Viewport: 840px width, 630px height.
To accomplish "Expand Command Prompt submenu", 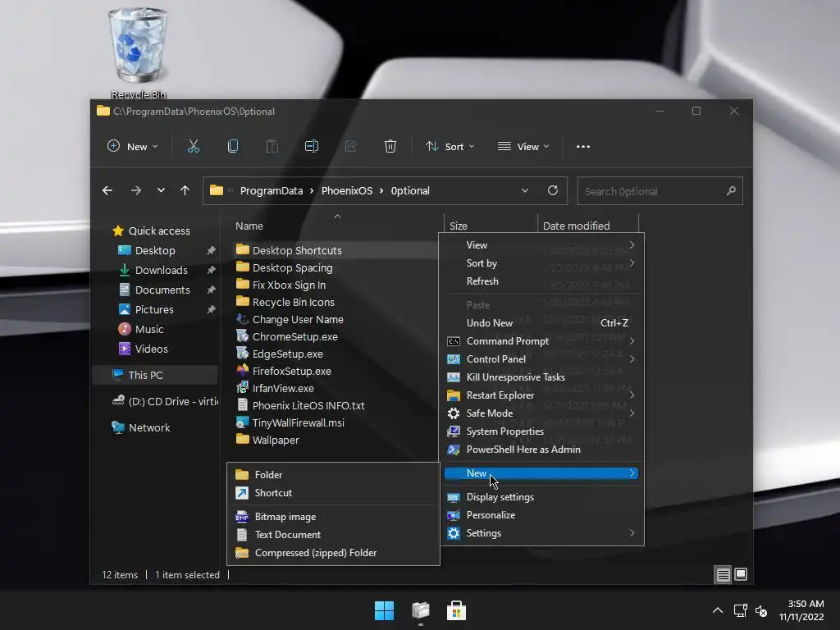I will pyautogui.click(x=541, y=340).
